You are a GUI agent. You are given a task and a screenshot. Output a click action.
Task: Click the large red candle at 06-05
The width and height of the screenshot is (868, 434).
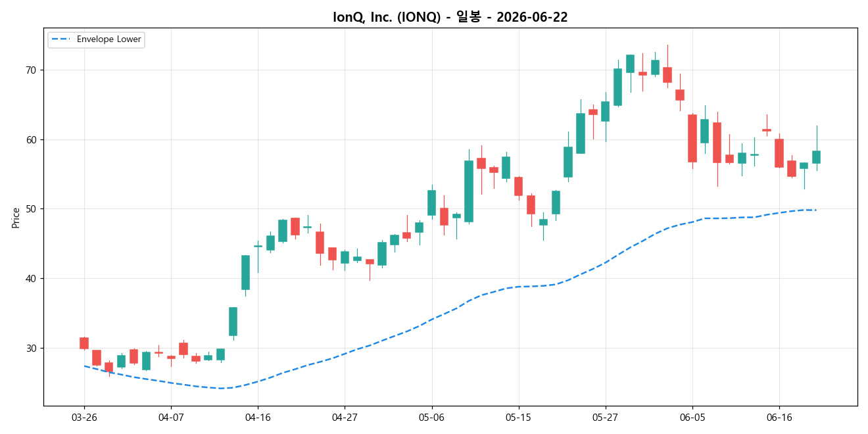click(692, 138)
